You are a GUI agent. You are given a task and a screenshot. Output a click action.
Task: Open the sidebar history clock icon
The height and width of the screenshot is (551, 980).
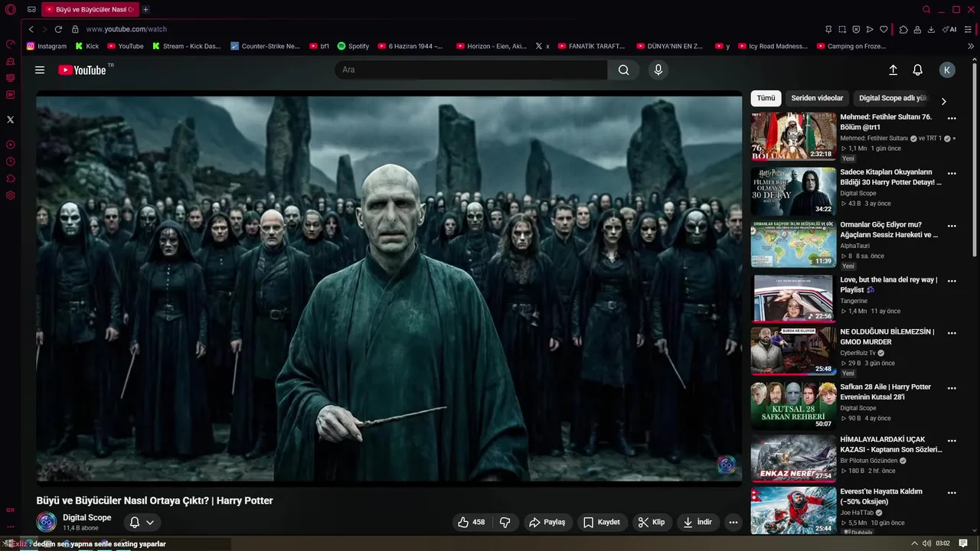pyautogui.click(x=10, y=161)
